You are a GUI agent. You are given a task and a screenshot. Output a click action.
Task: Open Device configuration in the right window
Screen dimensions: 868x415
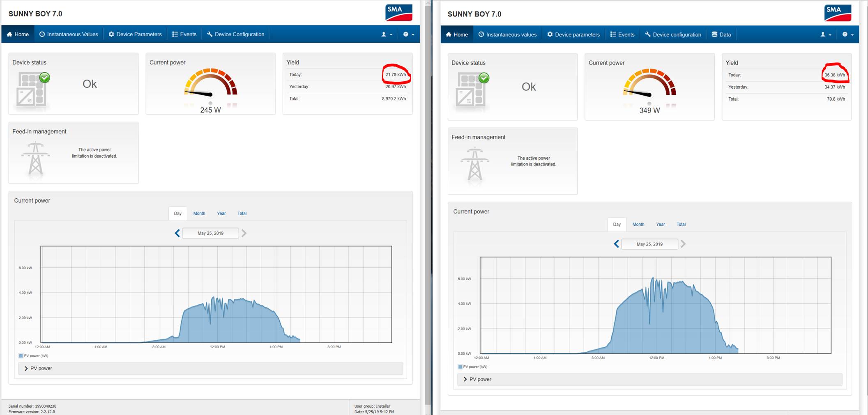673,34
